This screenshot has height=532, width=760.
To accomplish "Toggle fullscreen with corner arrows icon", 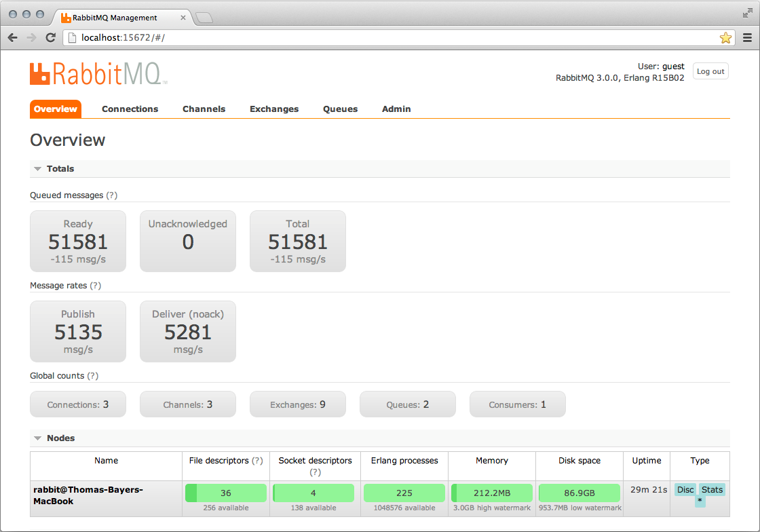I will (747, 14).
